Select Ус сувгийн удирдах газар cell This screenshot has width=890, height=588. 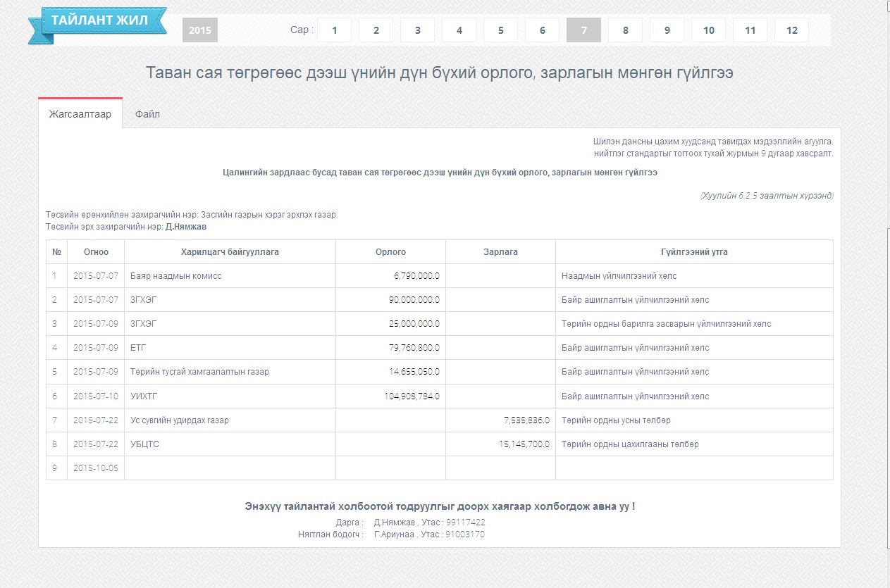click(x=230, y=420)
